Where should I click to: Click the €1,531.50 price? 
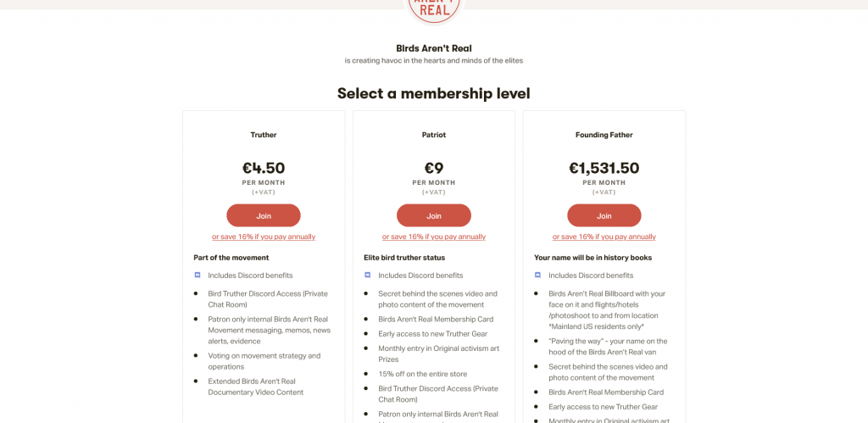604,168
